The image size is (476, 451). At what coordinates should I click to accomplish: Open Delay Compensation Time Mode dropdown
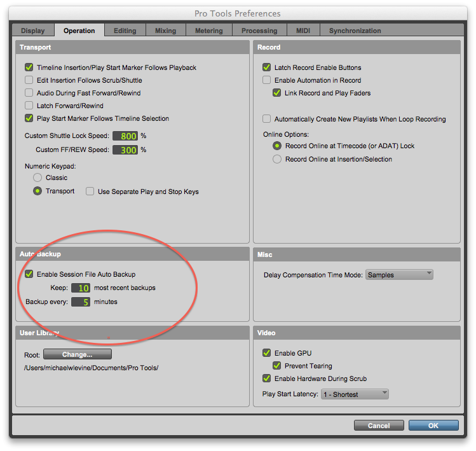pos(399,275)
